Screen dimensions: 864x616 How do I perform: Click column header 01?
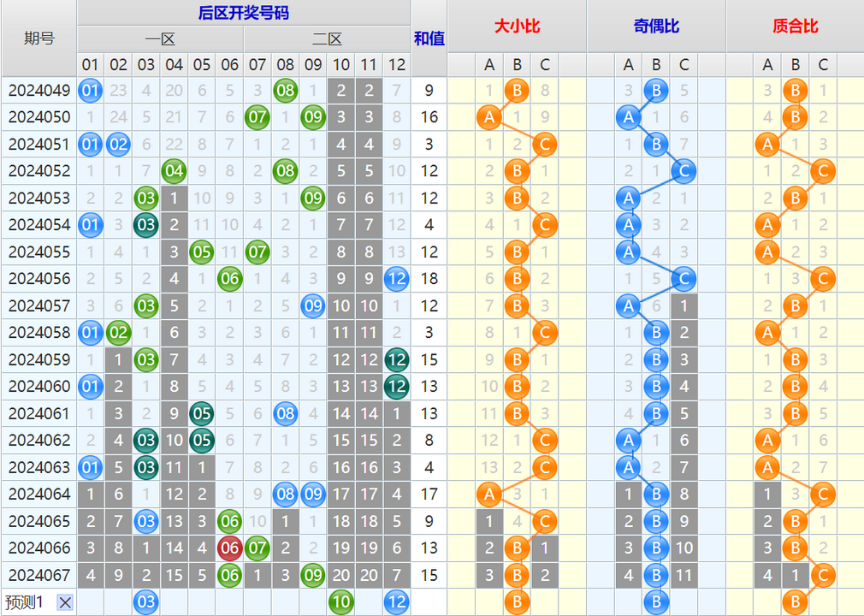[x=91, y=65]
